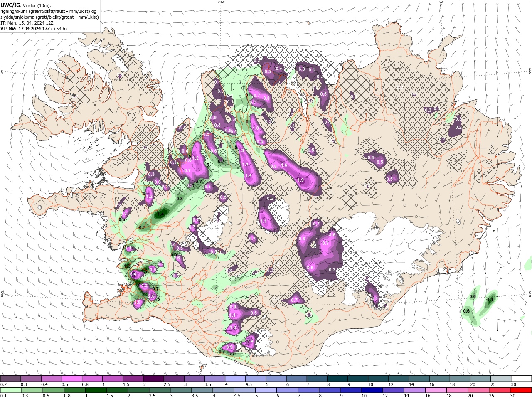Select the "Vindur (10m)" title text
This screenshot has width=532, height=399.
pos(37,5)
